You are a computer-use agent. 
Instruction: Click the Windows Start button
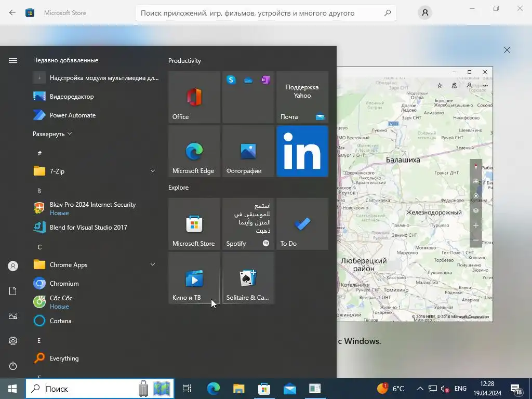tap(12, 389)
